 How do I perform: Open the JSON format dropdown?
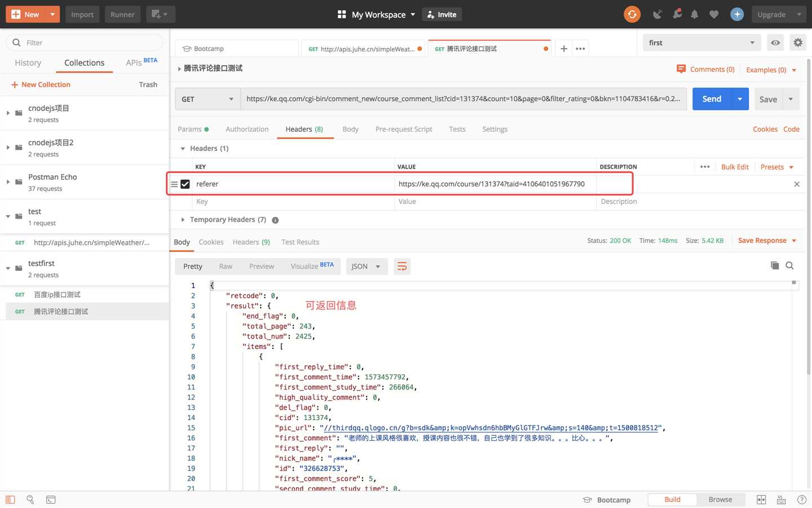367,266
